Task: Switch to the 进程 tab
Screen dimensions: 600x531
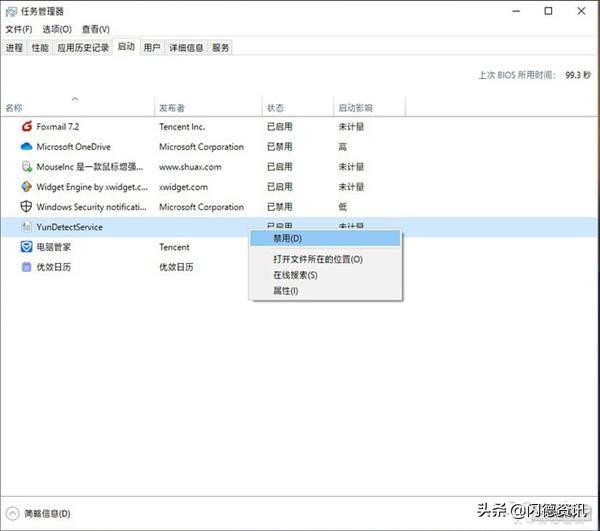Action: 14,47
